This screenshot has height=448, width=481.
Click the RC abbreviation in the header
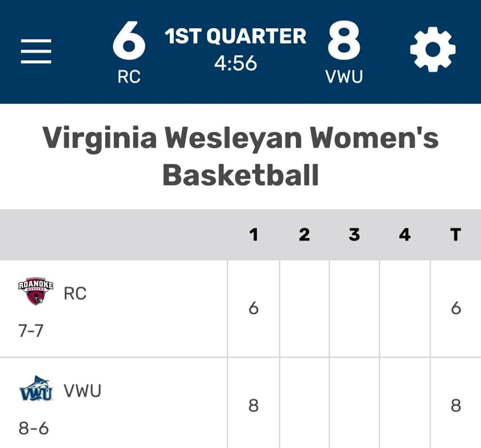click(x=129, y=77)
